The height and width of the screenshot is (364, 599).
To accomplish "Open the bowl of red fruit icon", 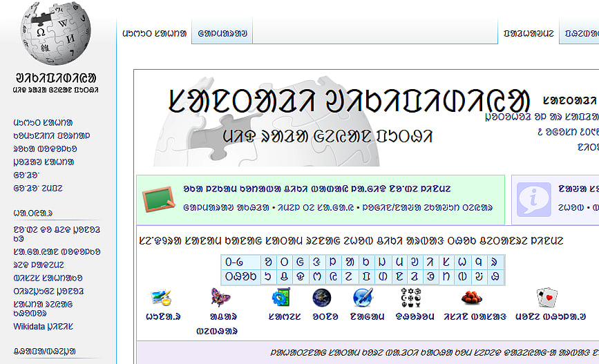I will click(472, 298).
